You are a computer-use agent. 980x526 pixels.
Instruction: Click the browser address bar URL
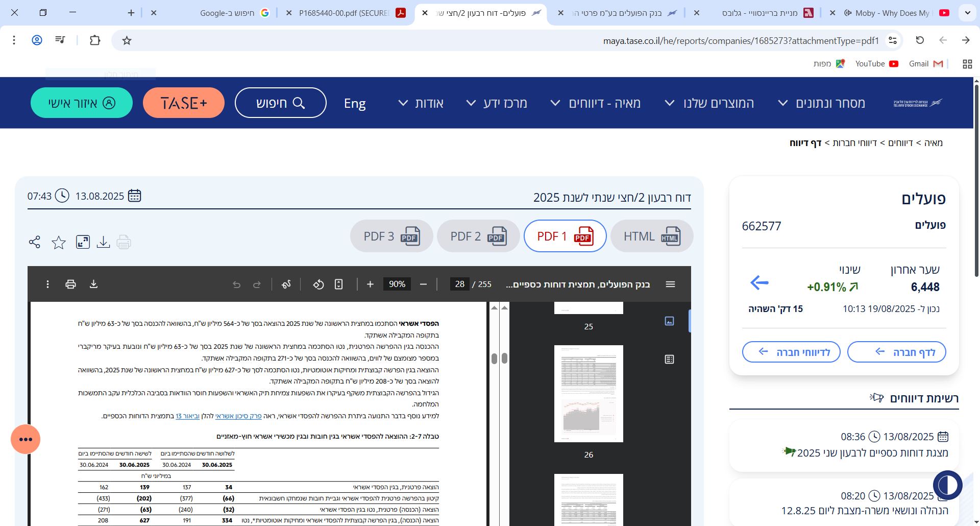tap(741, 40)
